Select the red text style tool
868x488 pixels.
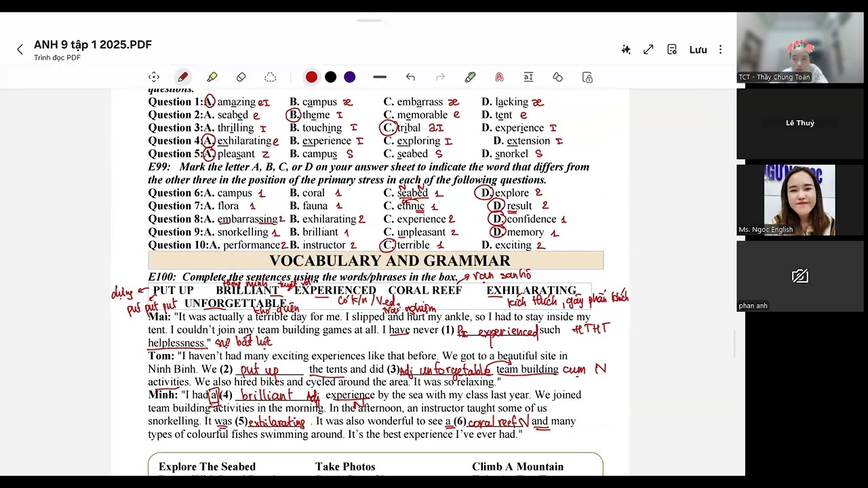[x=499, y=77]
